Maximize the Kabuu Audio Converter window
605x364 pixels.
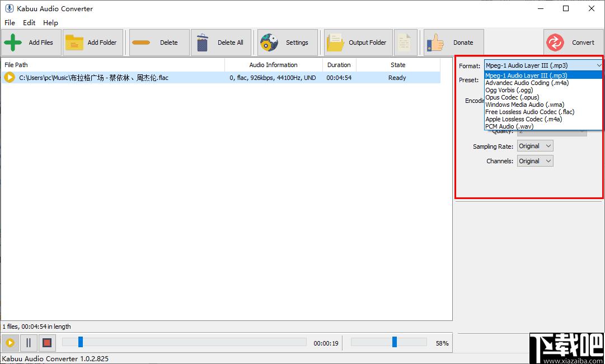tap(566, 8)
